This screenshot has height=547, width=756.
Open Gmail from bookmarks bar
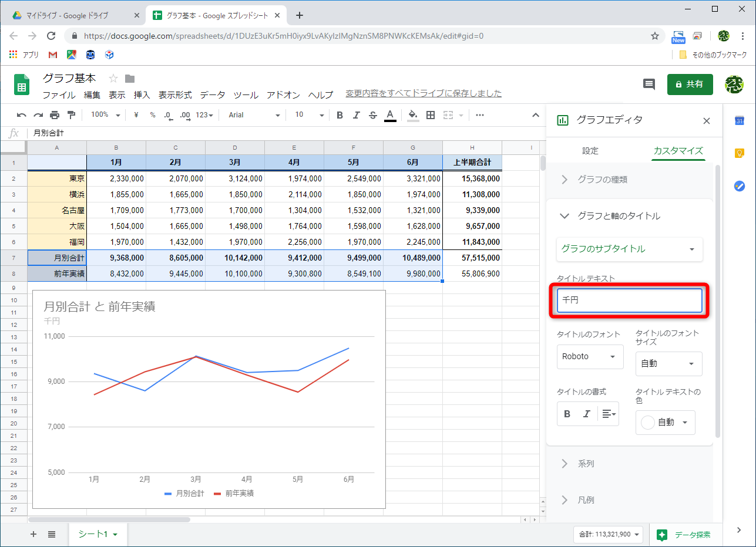coord(53,55)
